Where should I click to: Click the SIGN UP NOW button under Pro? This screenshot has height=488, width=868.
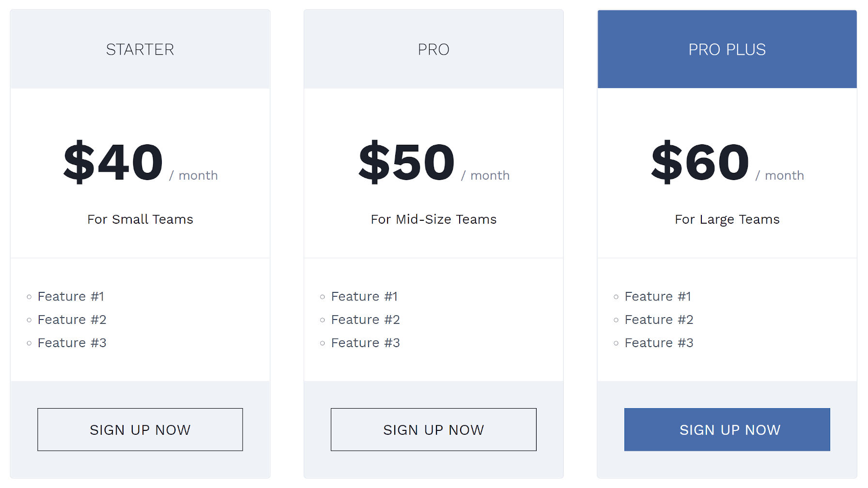(x=434, y=429)
